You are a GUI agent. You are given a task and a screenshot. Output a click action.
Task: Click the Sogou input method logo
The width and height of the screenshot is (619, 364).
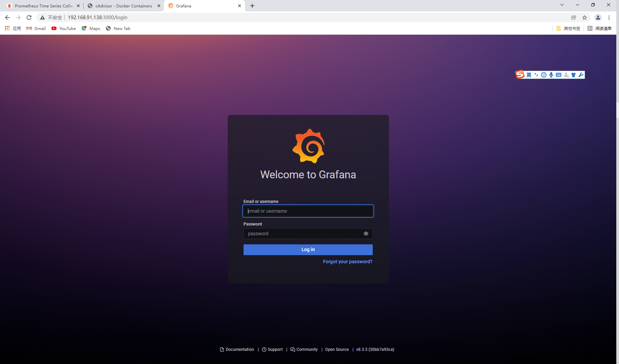(x=520, y=74)
